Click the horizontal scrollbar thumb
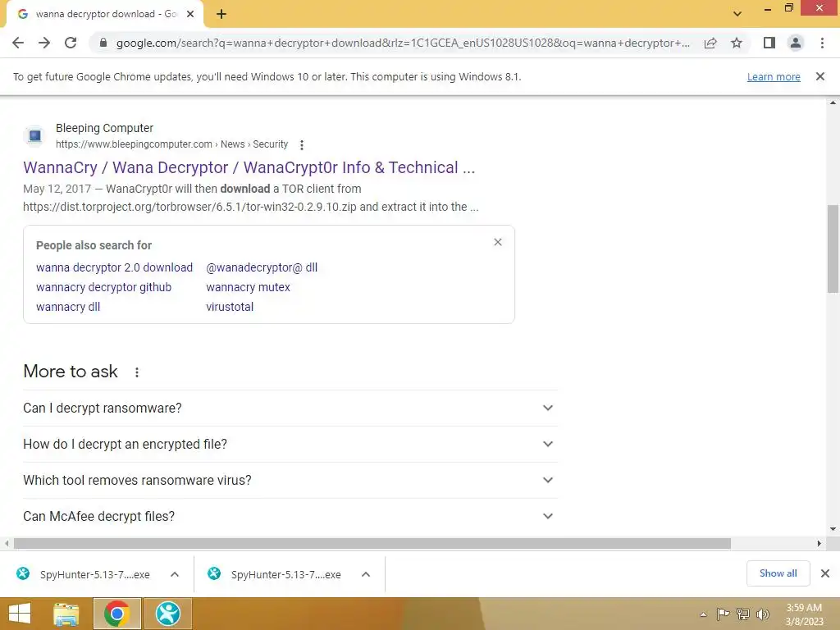 pos(372,543)
